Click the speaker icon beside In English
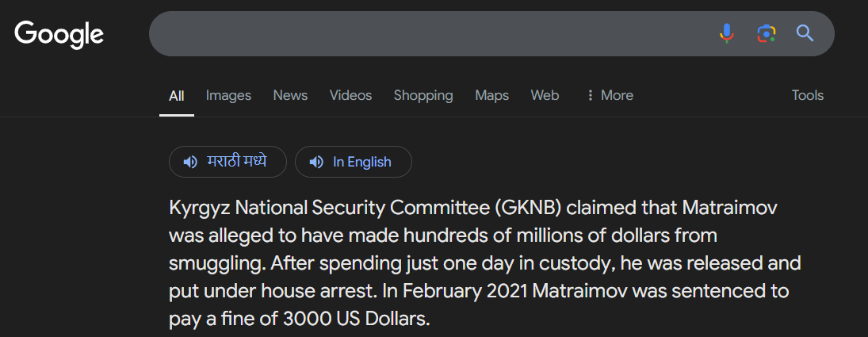Screen dimensions: 868x337 tap(316, 162)
